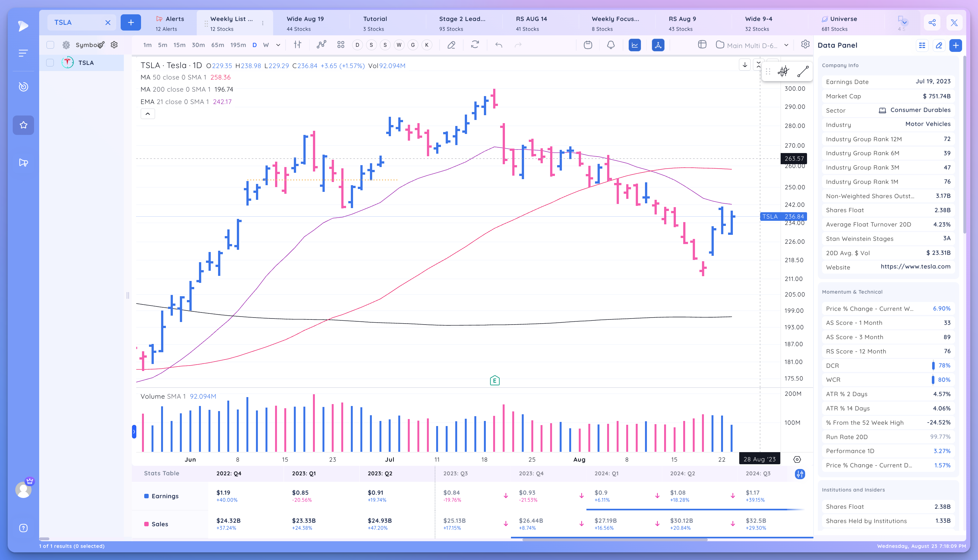Click the app logo in the sidebar

tap(23, 26)
